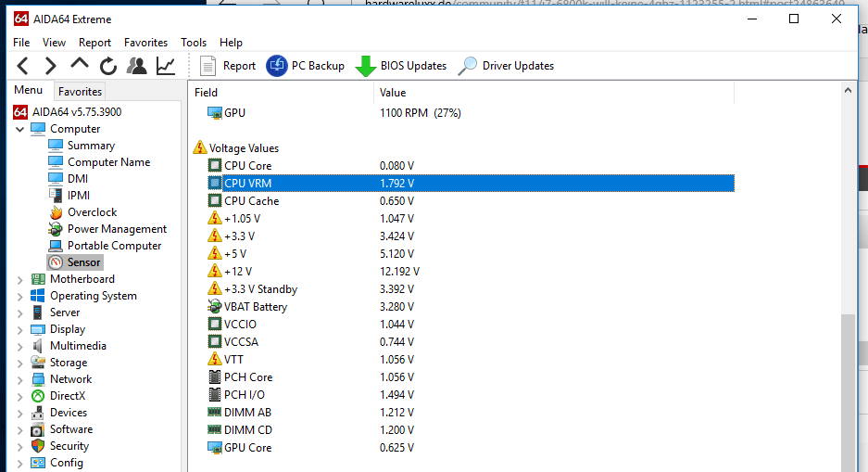Select the VBAT Battery row
Image resolution: width=868 pixels, height=472 pixels.
coord(471,307)
